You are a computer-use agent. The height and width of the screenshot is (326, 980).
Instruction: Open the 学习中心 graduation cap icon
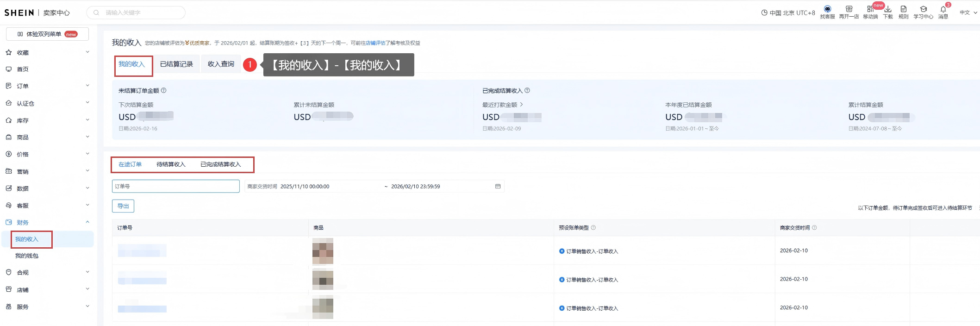[x=923, y=9]
